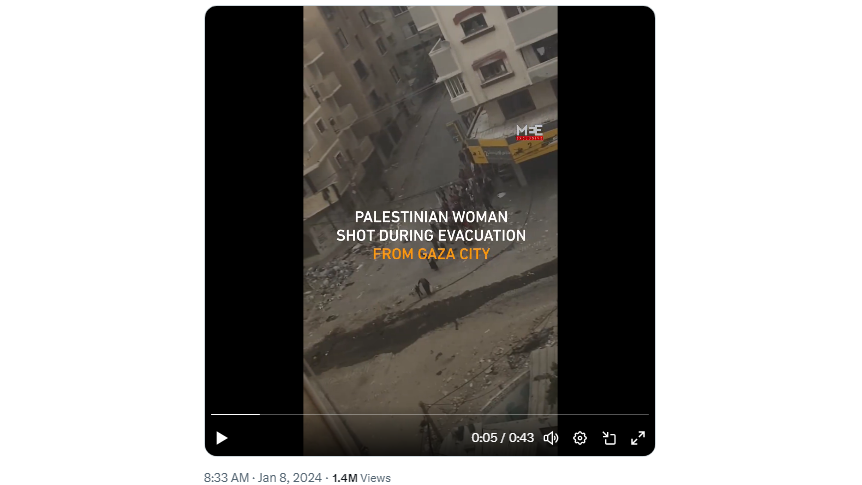Viewport: 862px width, 485px height.
Task: Enable picture-in-picture mode icon
Action: click(609, 438)
